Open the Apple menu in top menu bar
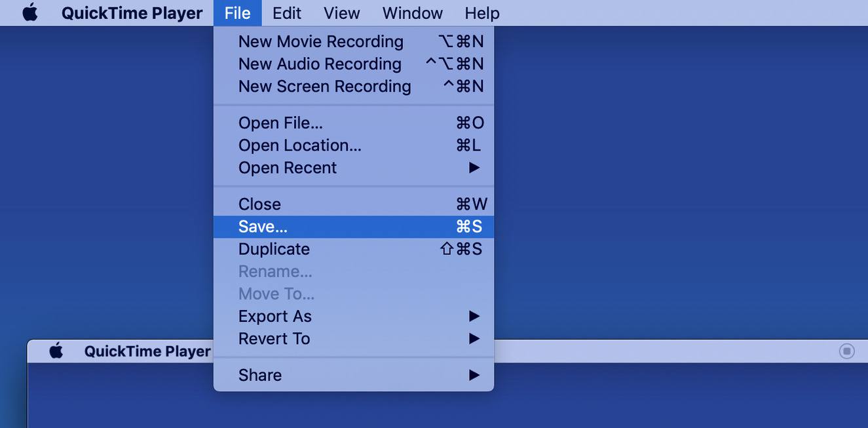The image size is (868, 428). click(x=30, y=12)
